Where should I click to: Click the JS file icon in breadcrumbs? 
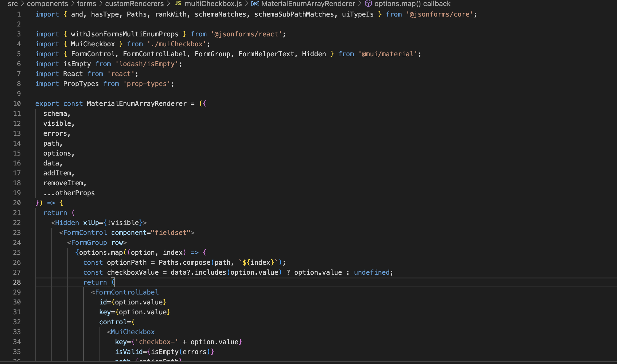pos(178,4)
